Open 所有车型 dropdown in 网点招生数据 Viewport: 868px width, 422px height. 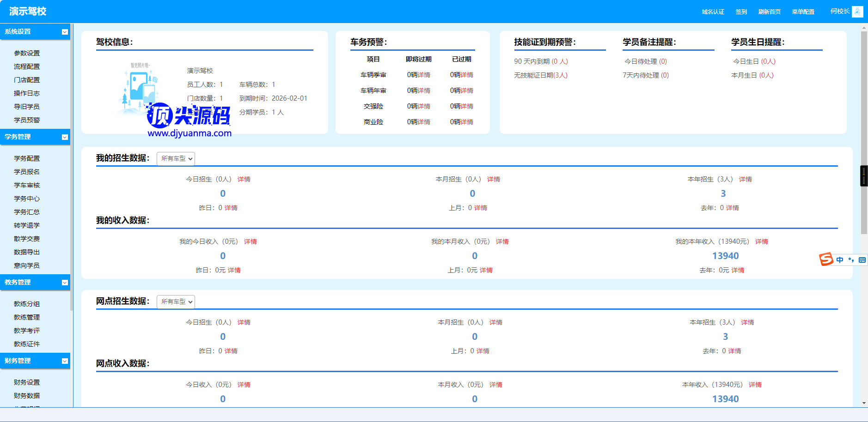[176, 302]
